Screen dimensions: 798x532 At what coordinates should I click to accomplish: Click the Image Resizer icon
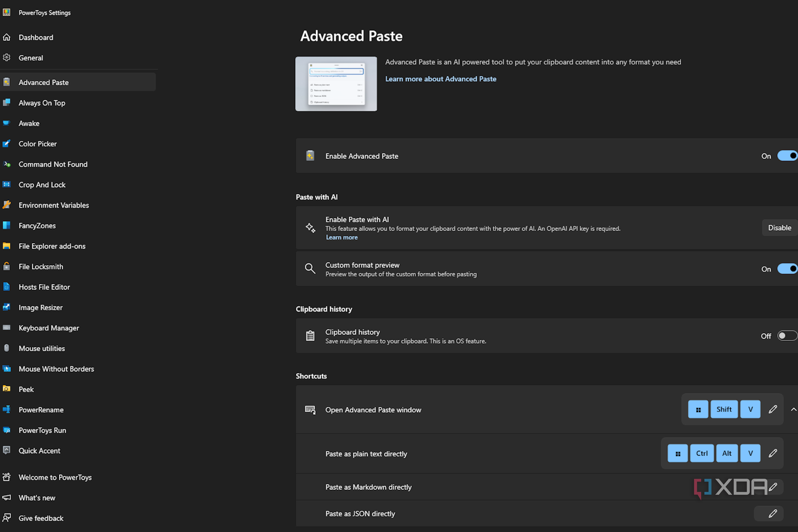pos(7,307)
